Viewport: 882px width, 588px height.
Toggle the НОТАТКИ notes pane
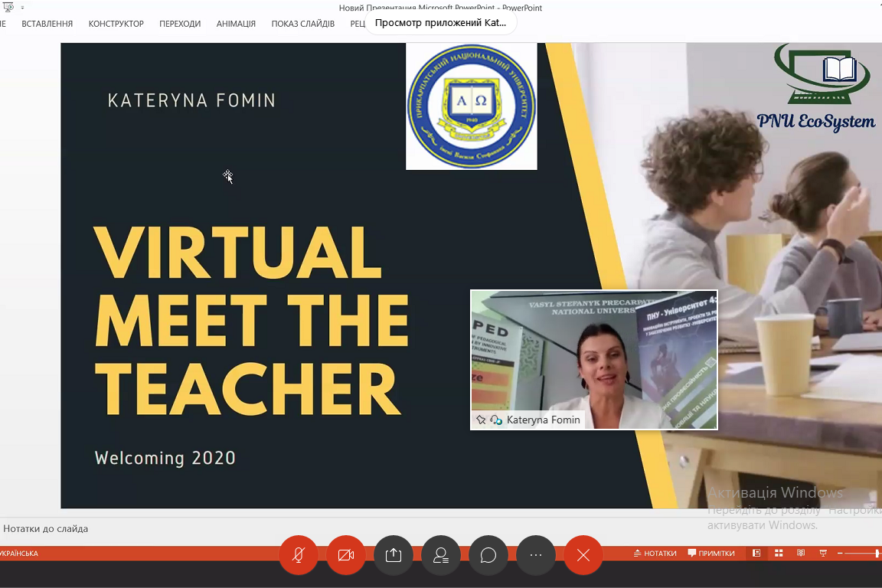[655, 554]
